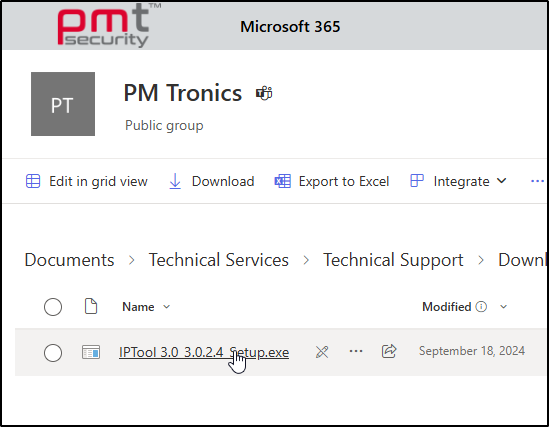Click the Integrate icon

[417, 181]
